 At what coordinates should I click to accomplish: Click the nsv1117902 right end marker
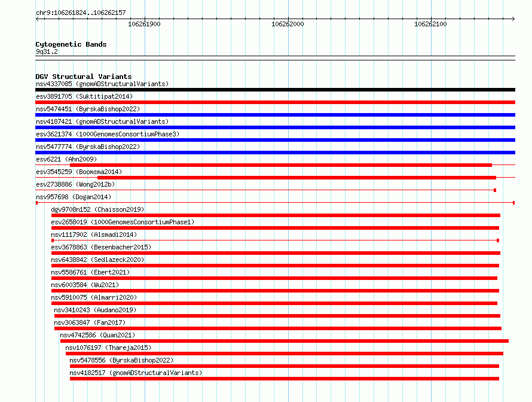point(498,240)
